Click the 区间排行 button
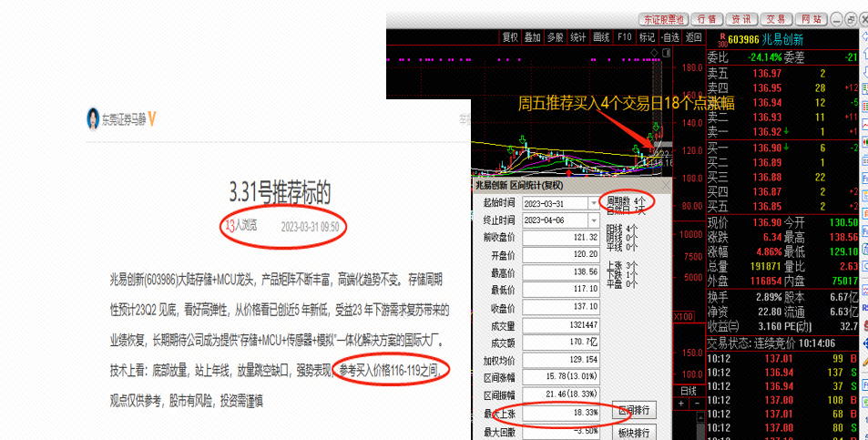 (x=634, y=411)
